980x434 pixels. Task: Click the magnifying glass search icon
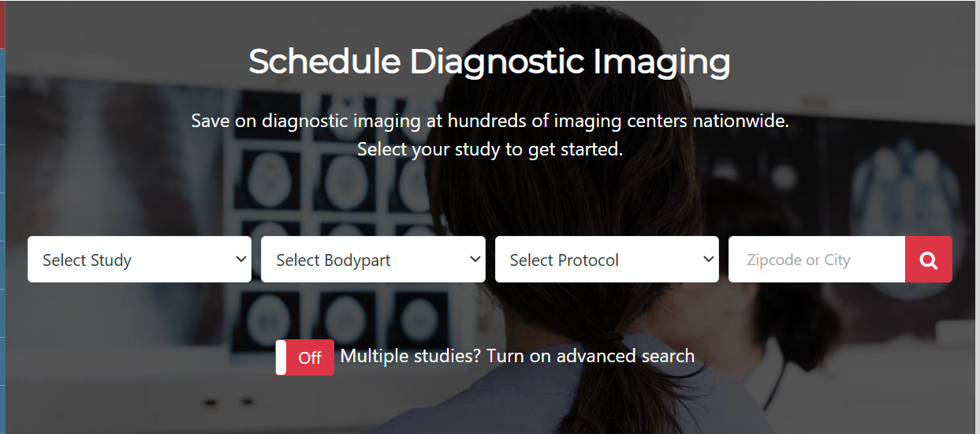[928, 260]
